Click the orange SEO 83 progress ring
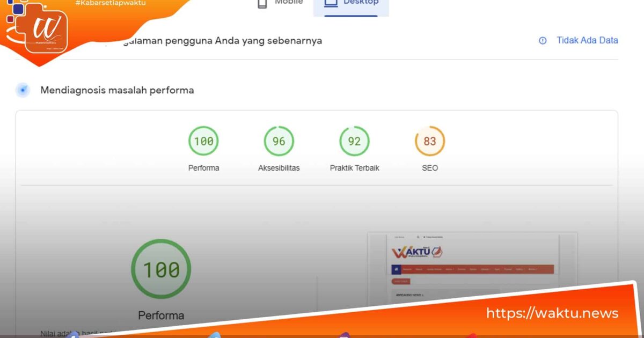The image size is (644, 338). pyautogui.click(x=429, y=141)
